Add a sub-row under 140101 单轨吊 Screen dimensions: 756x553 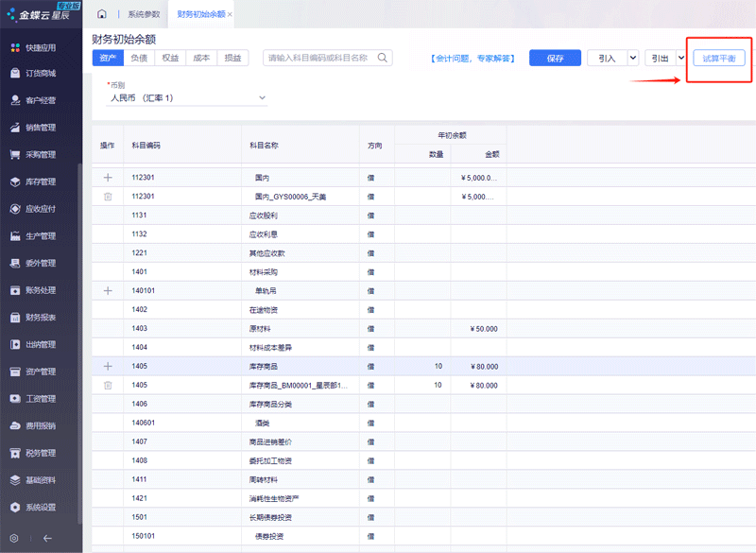(108, 291)
